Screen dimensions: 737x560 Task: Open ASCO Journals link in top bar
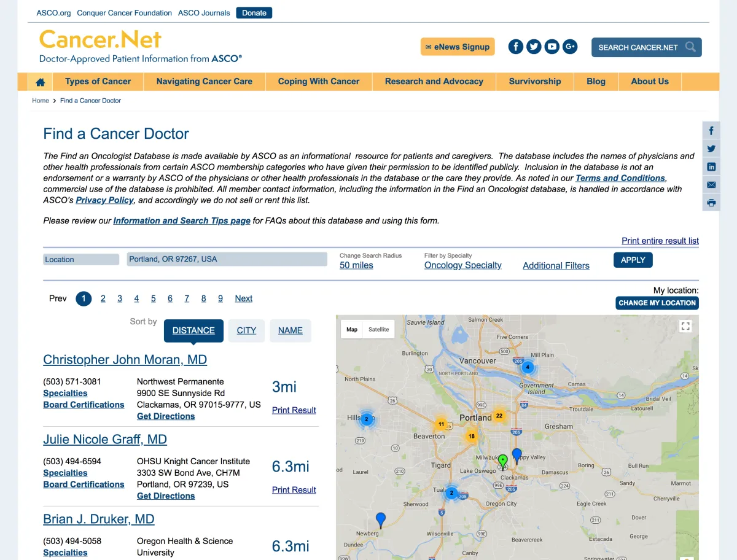204,13
